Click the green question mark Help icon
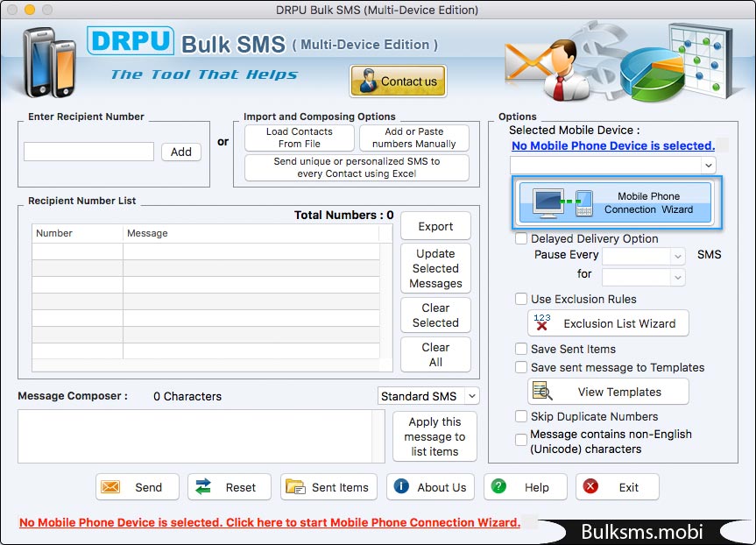This screenshot has width=756, height=545. click(498, 486)
